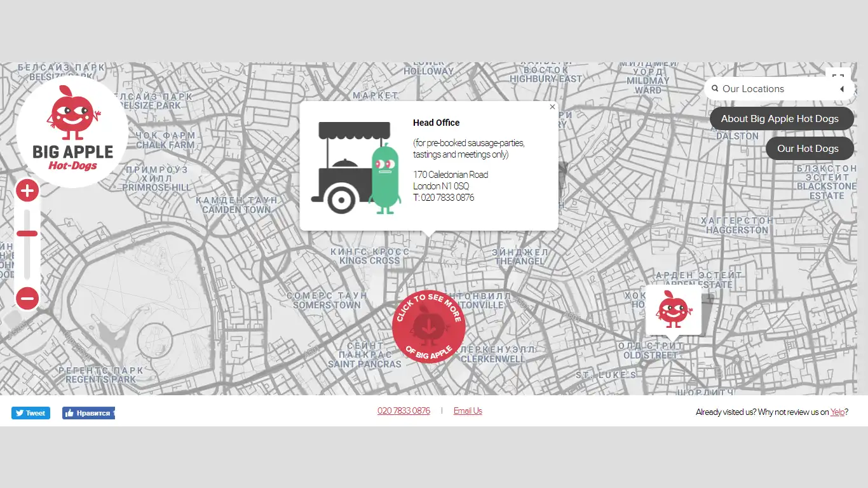The image size is (868, 488).
Task: Collapse the Our Locations arrow
Action: [x=842, y=89]
